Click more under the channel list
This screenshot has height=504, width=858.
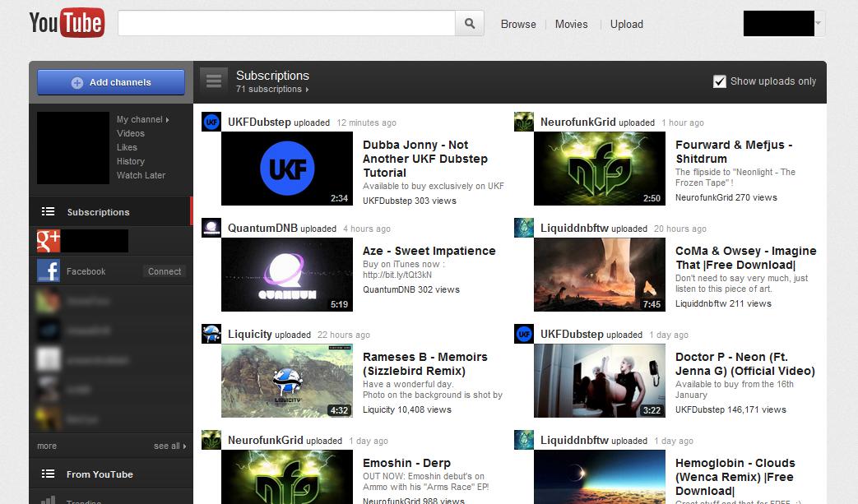click(x=47, y=446)
